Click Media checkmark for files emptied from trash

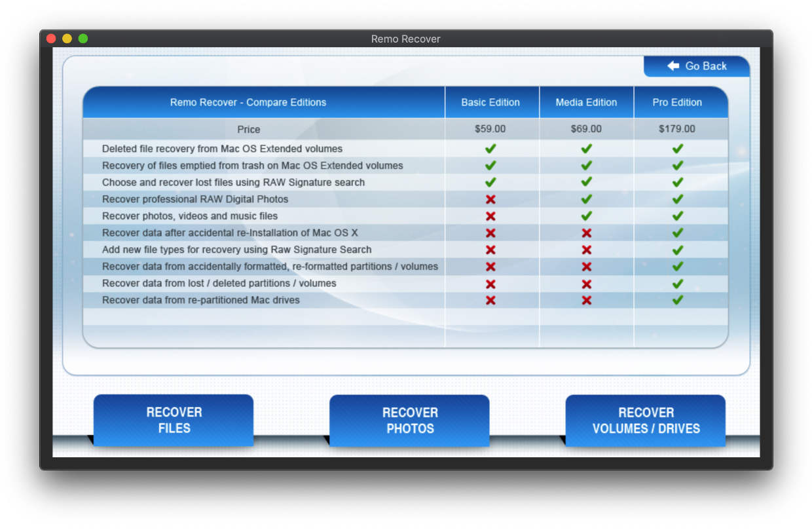tap(586, 166)
